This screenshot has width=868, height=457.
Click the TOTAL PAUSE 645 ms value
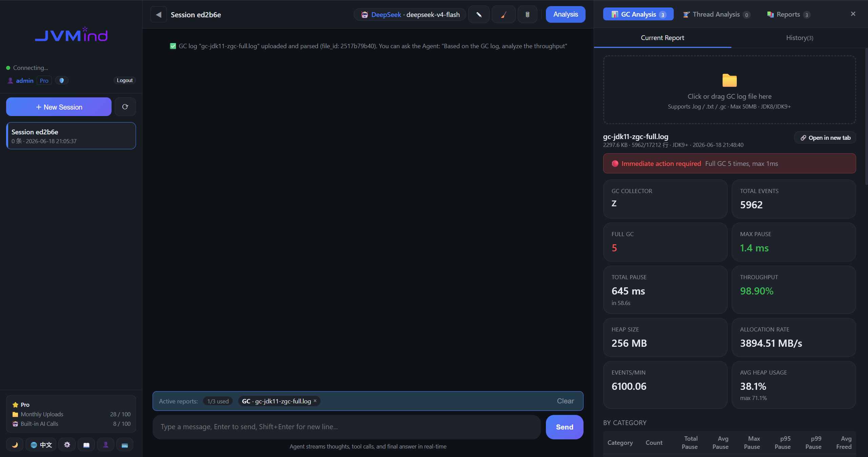[x=628, y=291]
